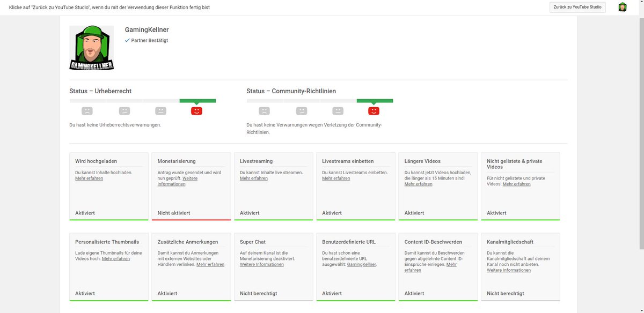Click the GamingKellner channel name heading

click(x=147, y=29)
